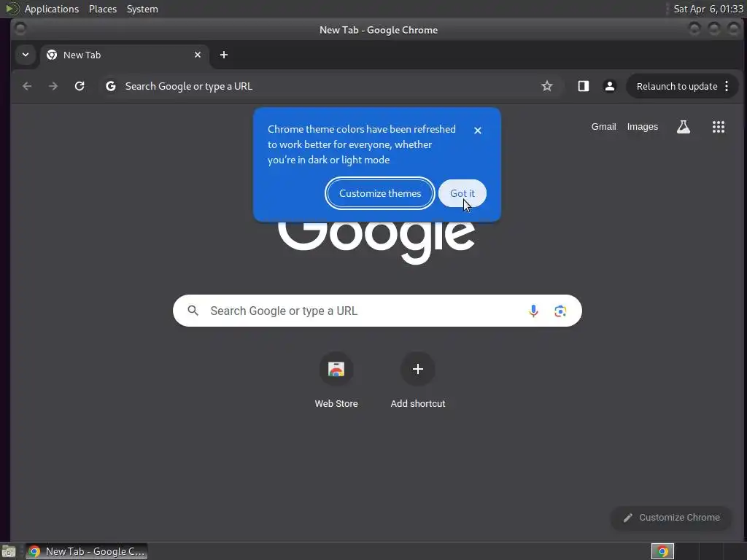
Task: Close the New Tab tab
Action: point(198,55)
